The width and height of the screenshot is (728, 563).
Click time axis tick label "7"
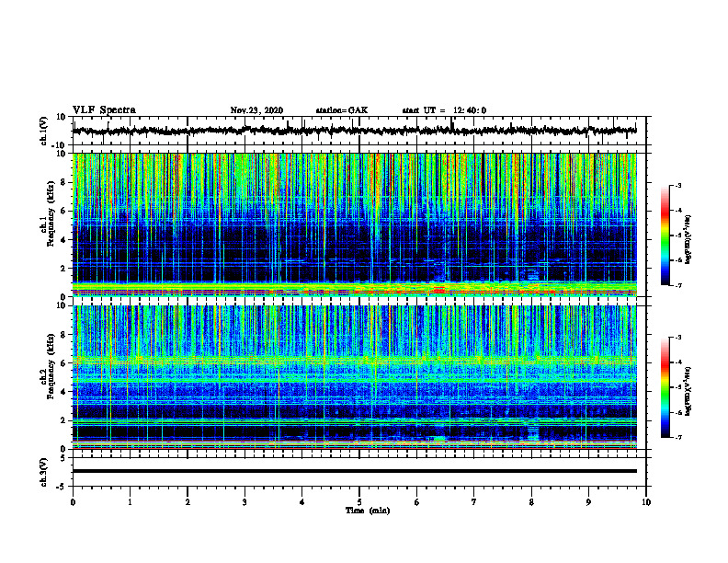(474, 502)
